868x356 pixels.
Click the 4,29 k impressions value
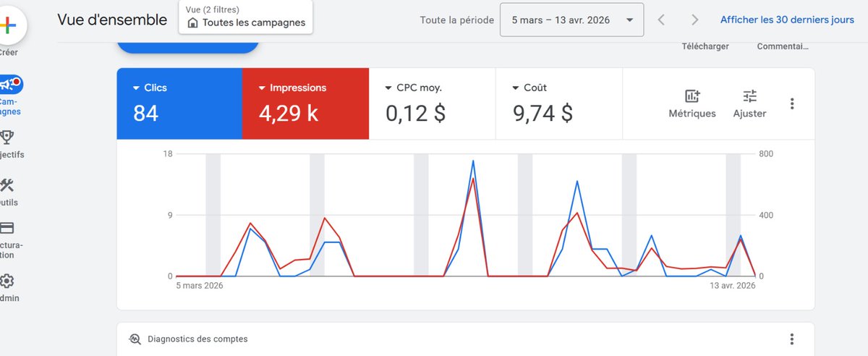point(288,113)
